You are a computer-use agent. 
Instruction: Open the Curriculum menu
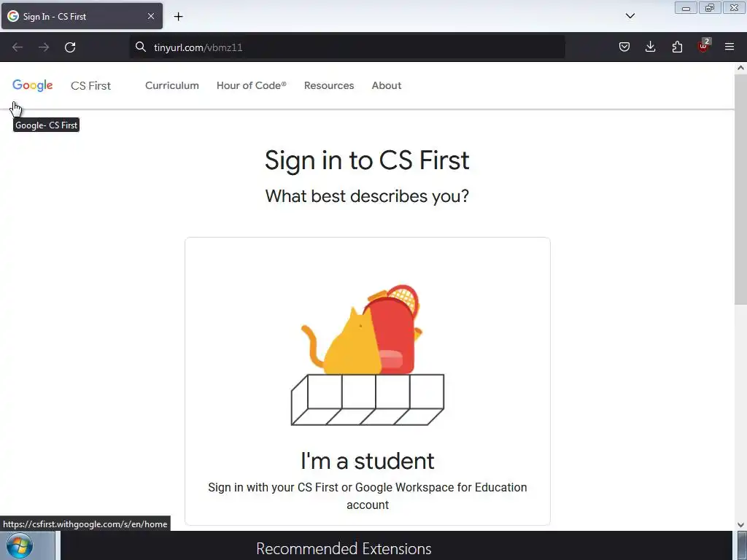pos(172,86)
